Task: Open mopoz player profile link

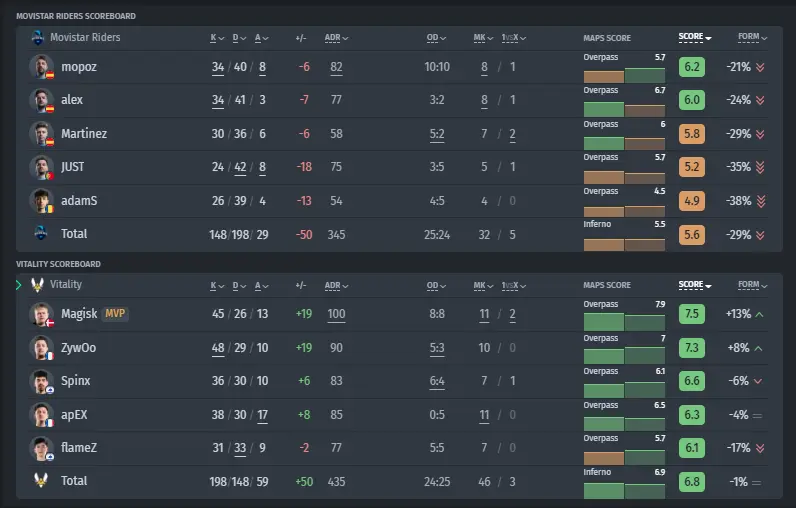Action: coord(79,67)
